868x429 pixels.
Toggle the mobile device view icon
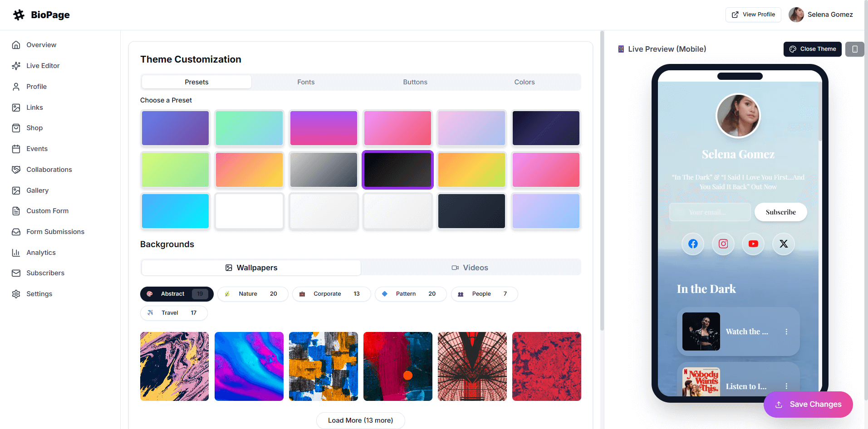(x=854, y=49)
